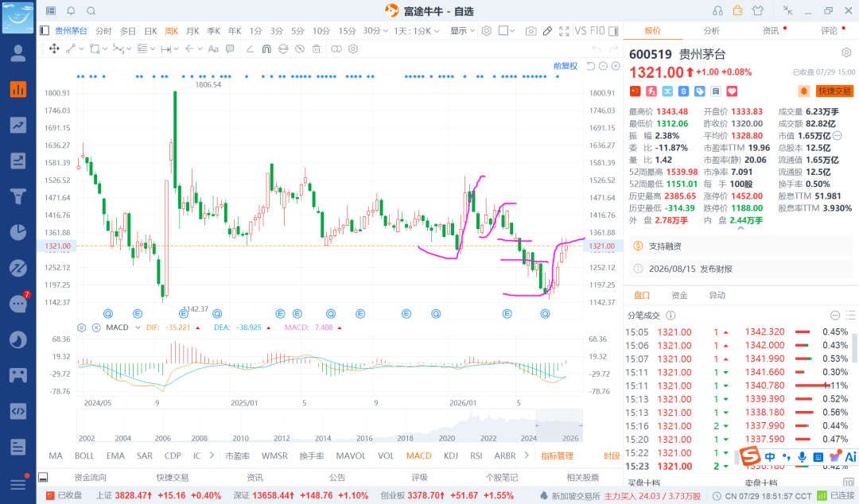The width and height of the screenshot is (859, 504).
Task: Toggle the bottom panel collapse icon
Action: coord(43,477)
